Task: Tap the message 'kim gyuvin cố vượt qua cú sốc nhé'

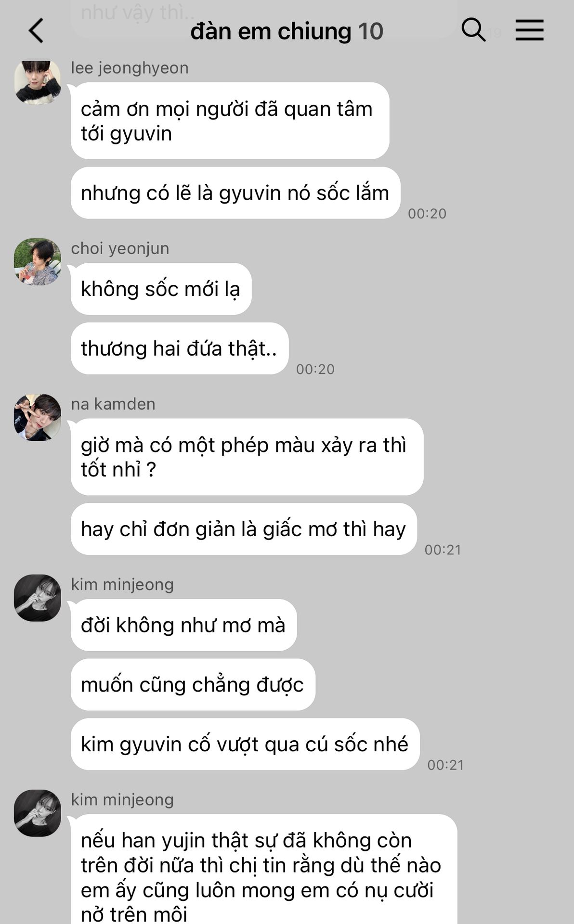Action: point(245,744)
